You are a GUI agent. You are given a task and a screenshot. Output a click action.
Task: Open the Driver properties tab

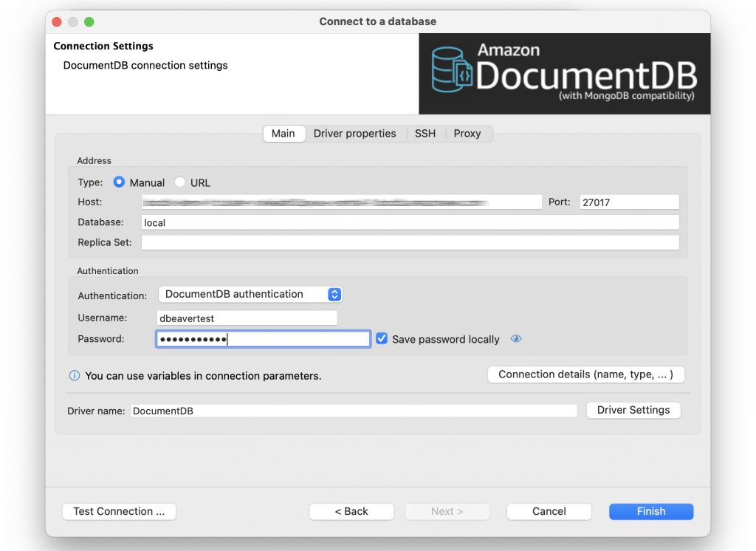pos(355,134)
